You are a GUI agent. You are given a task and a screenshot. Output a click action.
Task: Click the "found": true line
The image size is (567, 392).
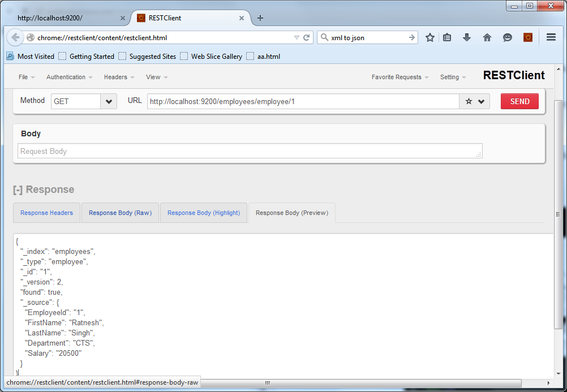[41, 292]
